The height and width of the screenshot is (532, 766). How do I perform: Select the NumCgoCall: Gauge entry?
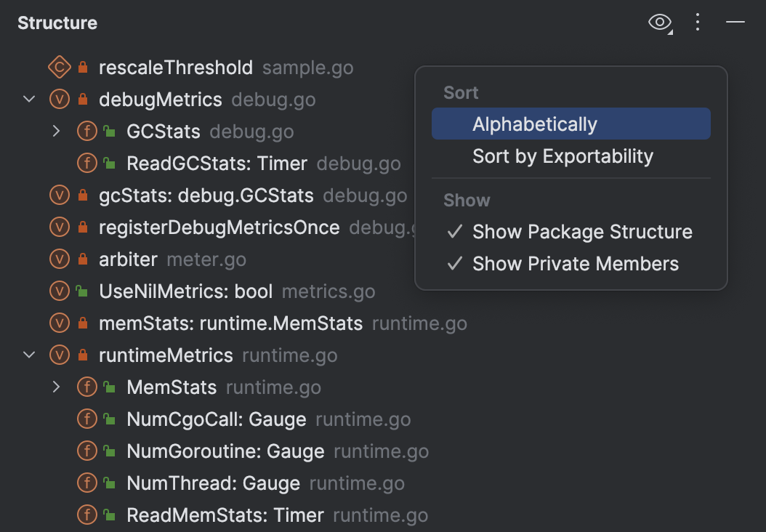coord(216,419)
